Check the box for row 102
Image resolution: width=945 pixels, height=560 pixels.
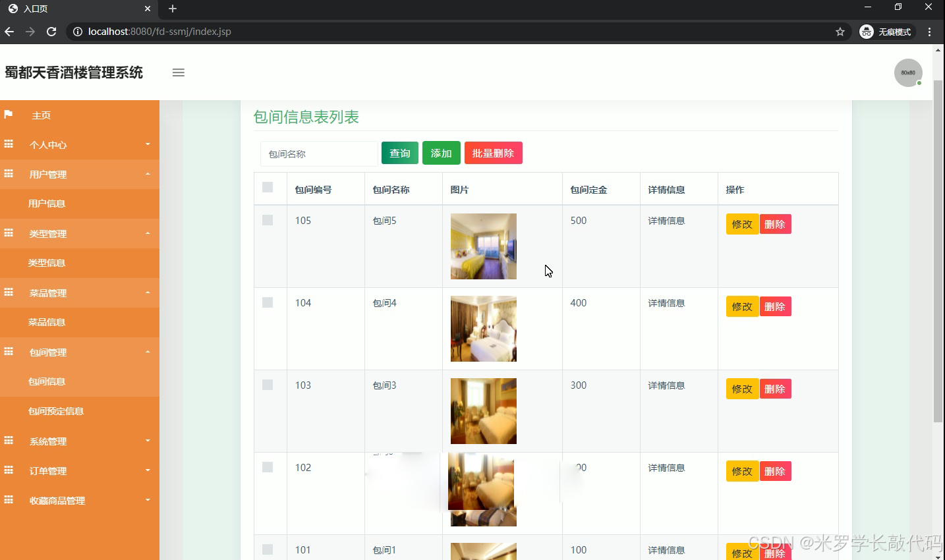pyautogui.click(x=268, y=467)
